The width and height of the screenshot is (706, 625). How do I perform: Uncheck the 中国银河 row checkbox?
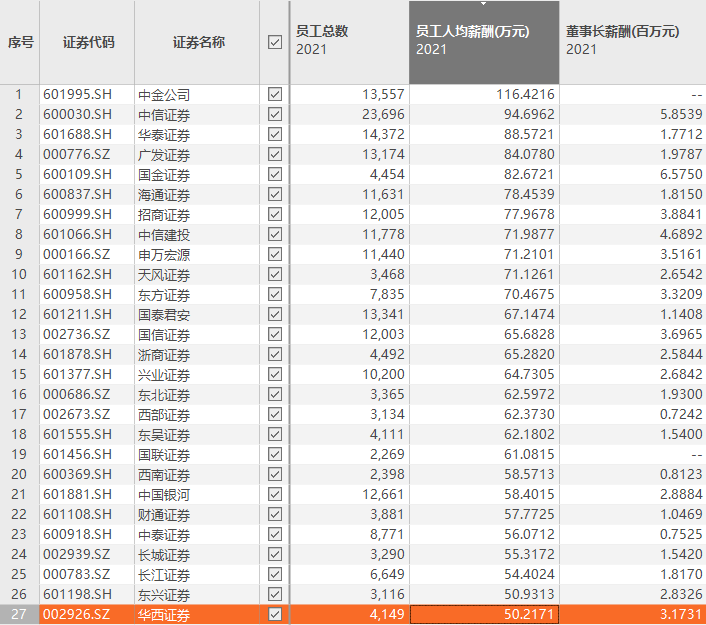pyautogui.click(x=275, y=494)
